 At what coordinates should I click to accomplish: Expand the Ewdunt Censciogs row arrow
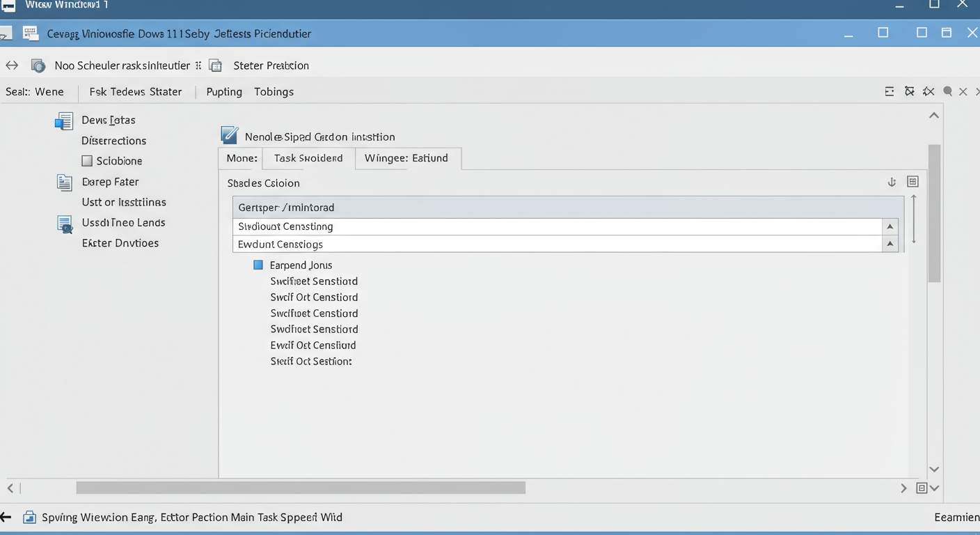(x=890, y=244)
